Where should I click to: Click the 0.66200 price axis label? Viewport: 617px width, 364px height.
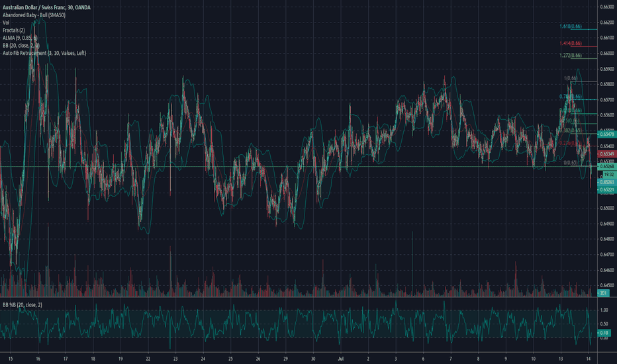[607, 23]
